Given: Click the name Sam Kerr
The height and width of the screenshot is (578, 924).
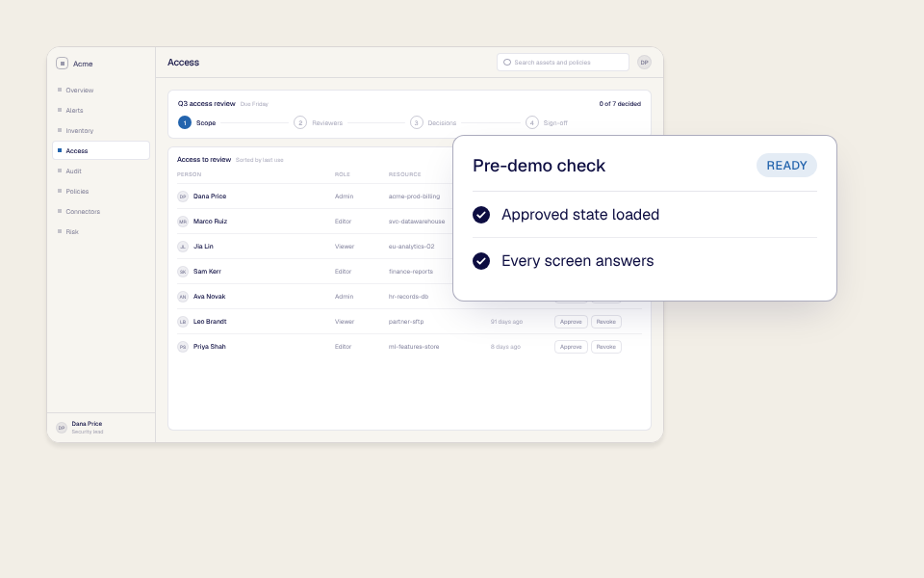Looking at the screenshot, I should click(x=208, y=272).
